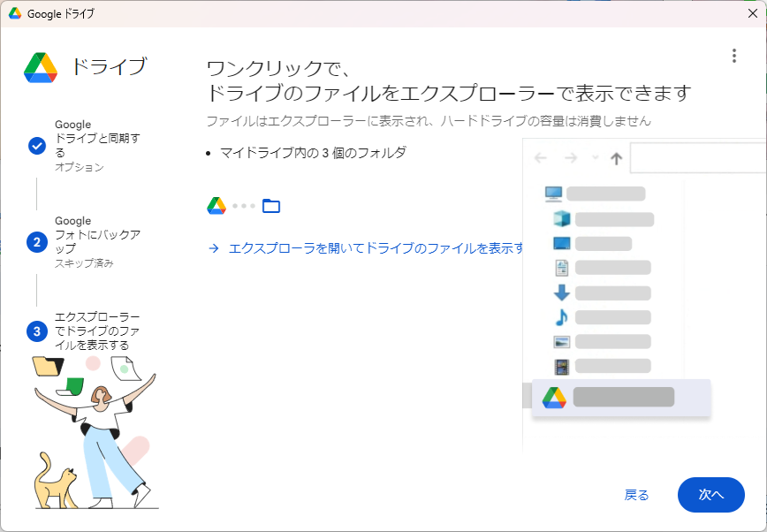Click the 戻る button
The image size is (767, 532).
pyautogui.click(x=636, y=495)
